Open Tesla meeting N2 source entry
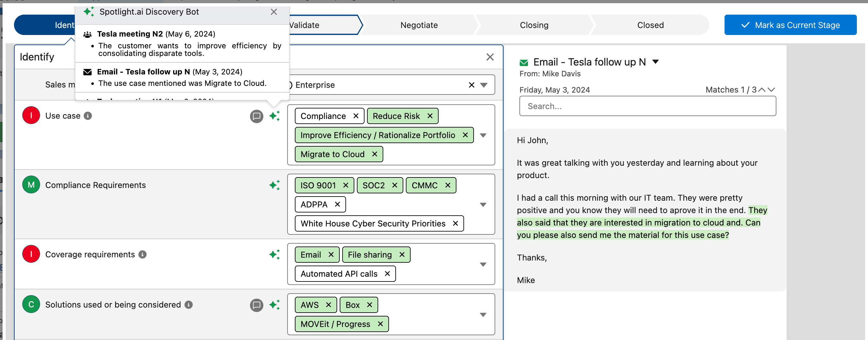 (x=130, y=34)
